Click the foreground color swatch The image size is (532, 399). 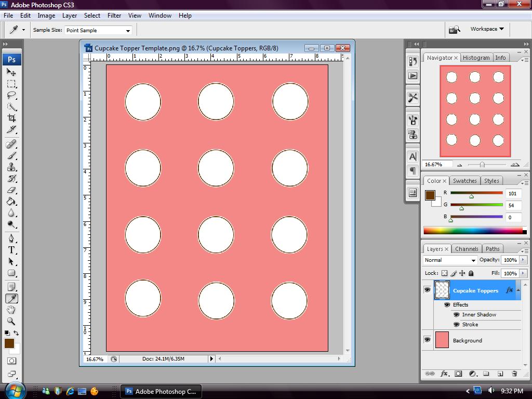[9, 343]
